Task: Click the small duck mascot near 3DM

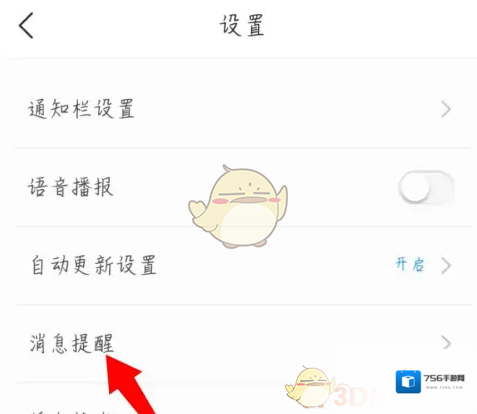Action: point(309,387)
